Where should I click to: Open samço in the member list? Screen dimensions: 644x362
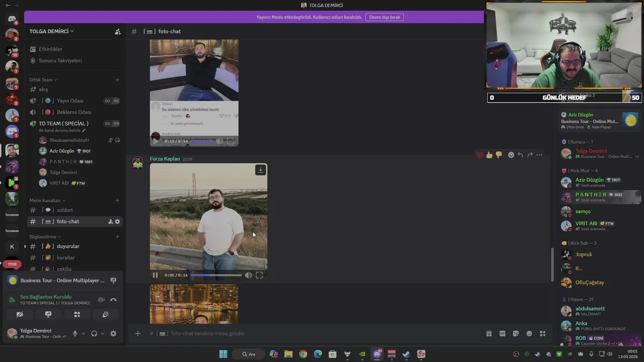583,212
